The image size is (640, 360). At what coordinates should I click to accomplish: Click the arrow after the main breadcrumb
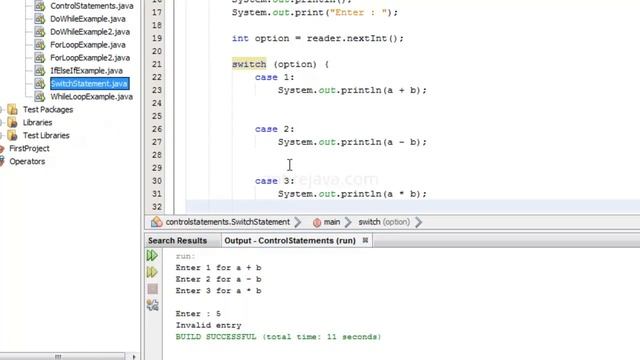tap(348, 222)
